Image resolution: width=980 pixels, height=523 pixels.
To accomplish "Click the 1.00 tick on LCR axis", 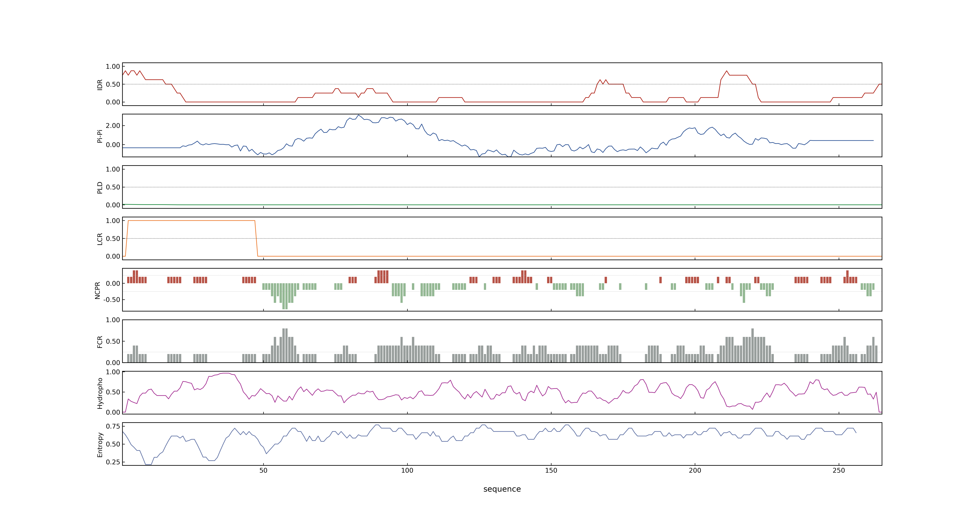I will pyautogui.click(x=113, y=221).
